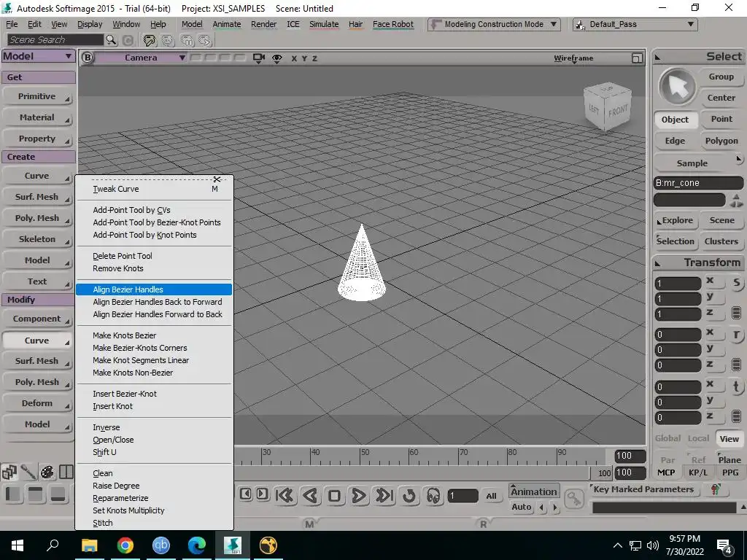Click the split-layout icon at bottom-left
Screen dimensions: 747x560
click(66, 472)
